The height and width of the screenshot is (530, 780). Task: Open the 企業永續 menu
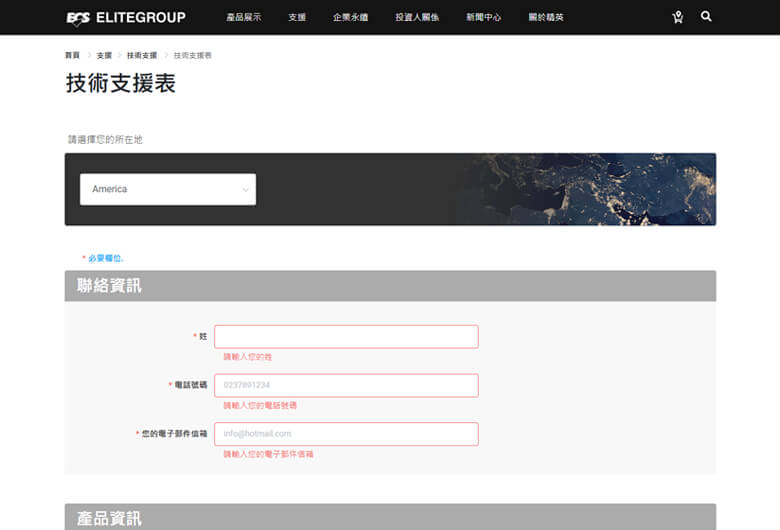coord(351,17)
